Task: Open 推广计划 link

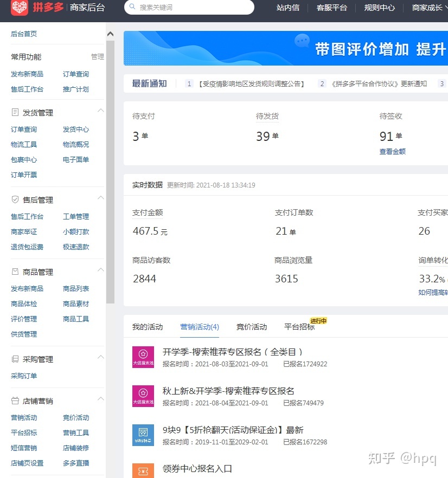Action: click(76, 89)
